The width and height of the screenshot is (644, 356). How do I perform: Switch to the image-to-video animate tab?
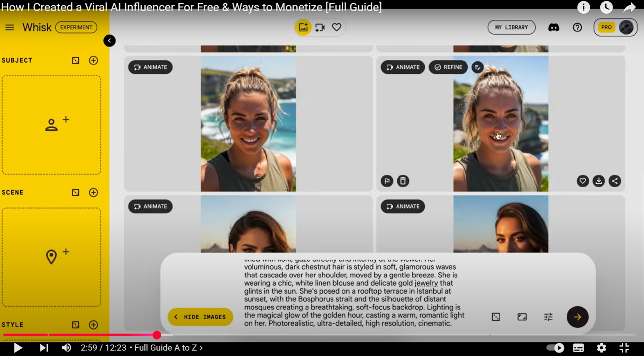tap(320, 28)
